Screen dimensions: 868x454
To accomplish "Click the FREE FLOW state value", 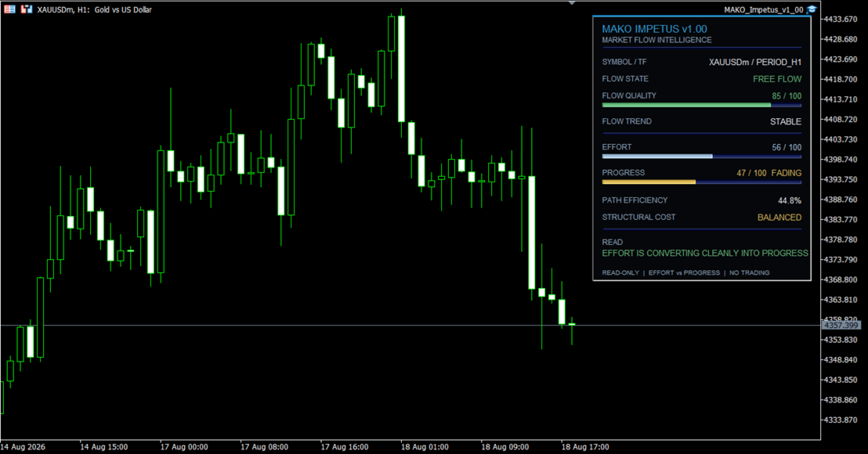I will tap(776, 79).
